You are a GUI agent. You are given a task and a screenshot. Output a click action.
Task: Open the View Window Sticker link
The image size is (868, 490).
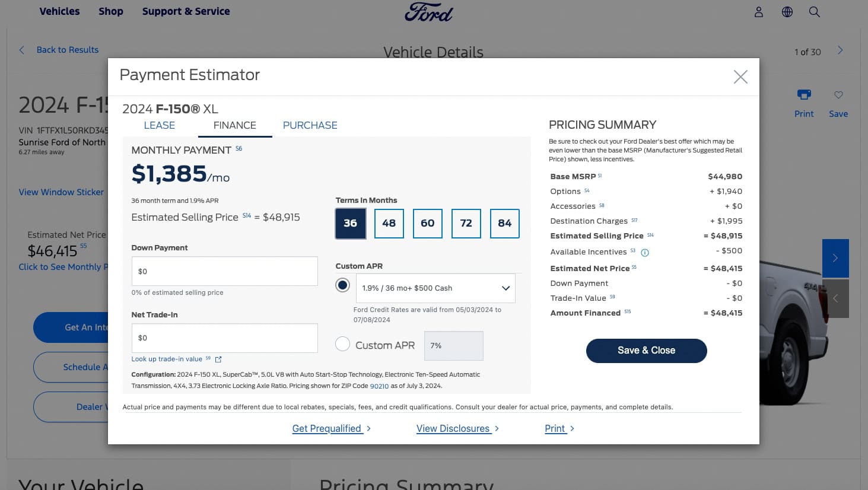pyautogui.click(x=61, y=192)
